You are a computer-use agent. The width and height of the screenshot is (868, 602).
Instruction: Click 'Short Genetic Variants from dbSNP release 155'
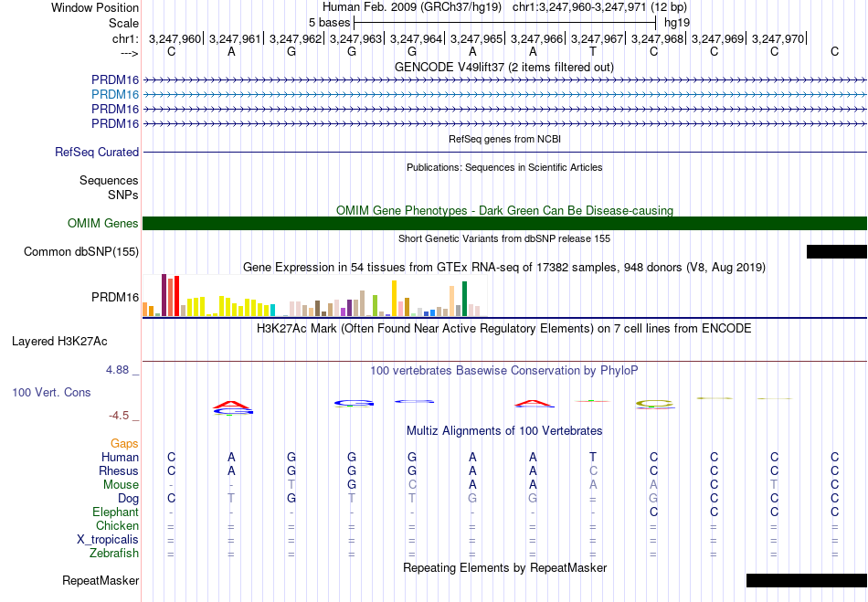[504, 238]
